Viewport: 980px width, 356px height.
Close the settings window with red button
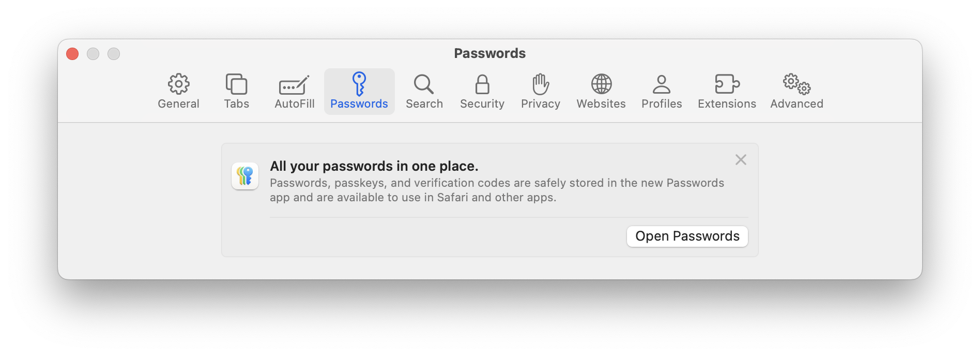(72, 54)
